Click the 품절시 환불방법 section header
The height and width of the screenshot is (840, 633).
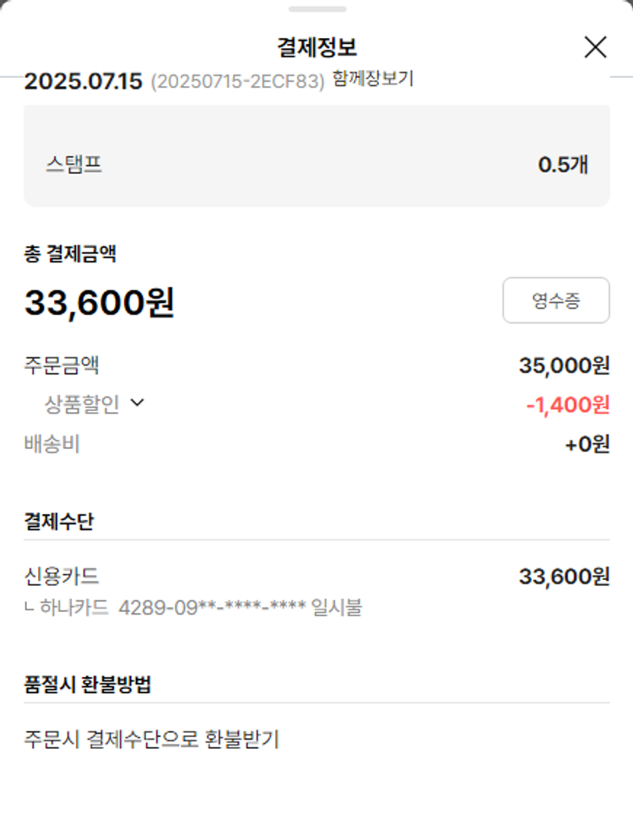pyautogui.click(x=88, y=685)
